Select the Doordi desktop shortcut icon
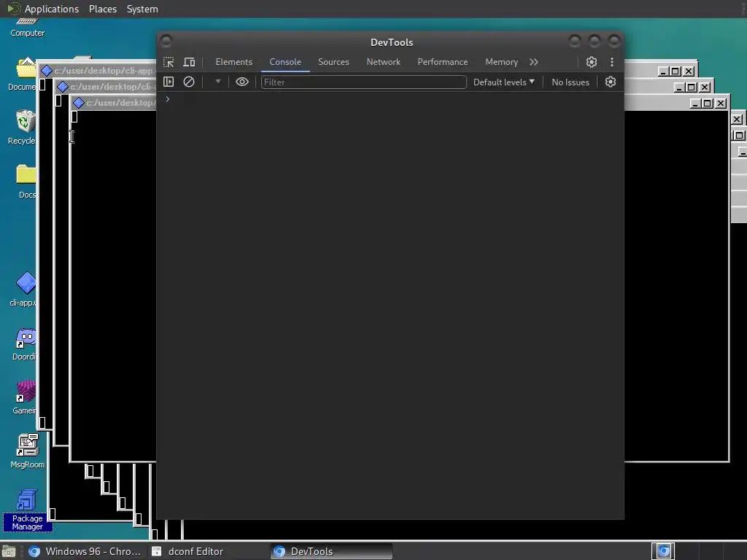 (24, 344)
